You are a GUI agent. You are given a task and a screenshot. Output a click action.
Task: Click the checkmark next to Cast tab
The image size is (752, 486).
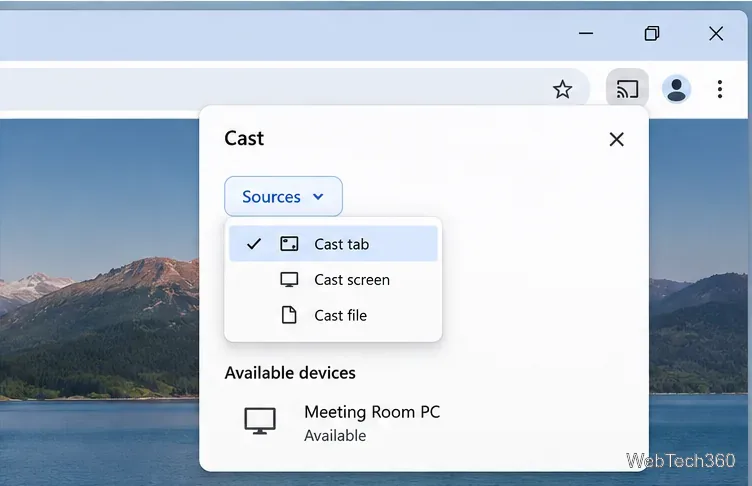pos(254,244)
